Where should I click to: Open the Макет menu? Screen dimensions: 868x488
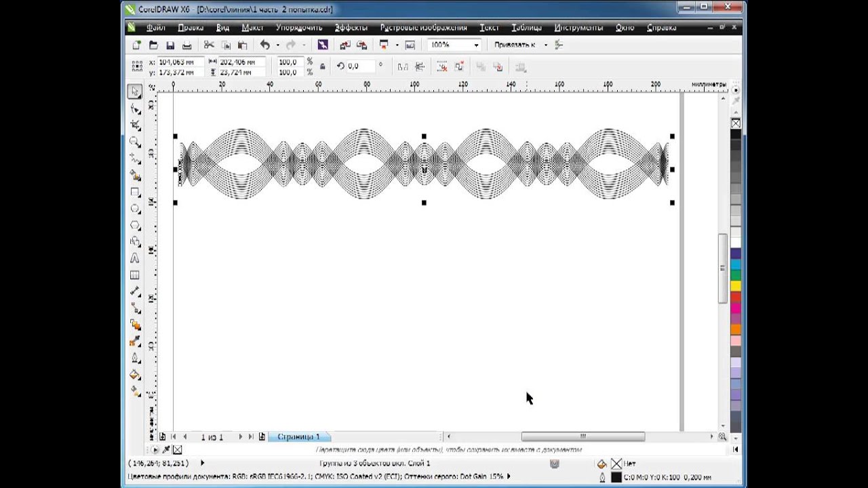coord(252,28)
